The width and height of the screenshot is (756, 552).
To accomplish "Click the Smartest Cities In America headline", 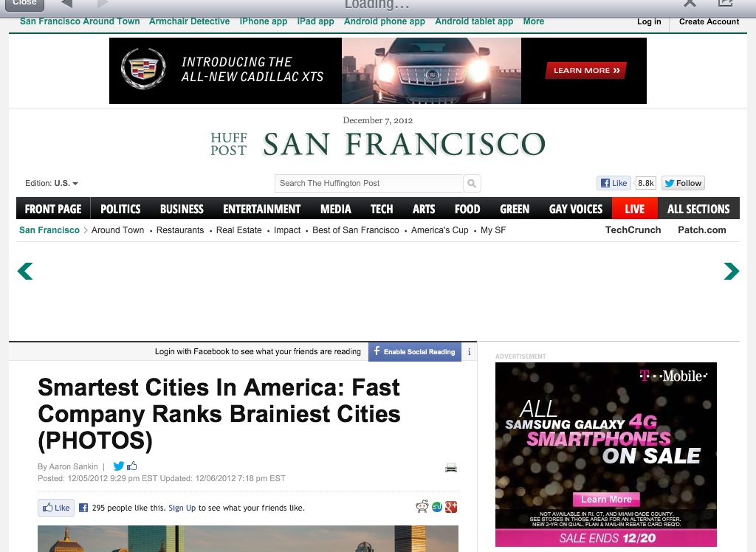I will pyautogui.click(x=219, y=414).
